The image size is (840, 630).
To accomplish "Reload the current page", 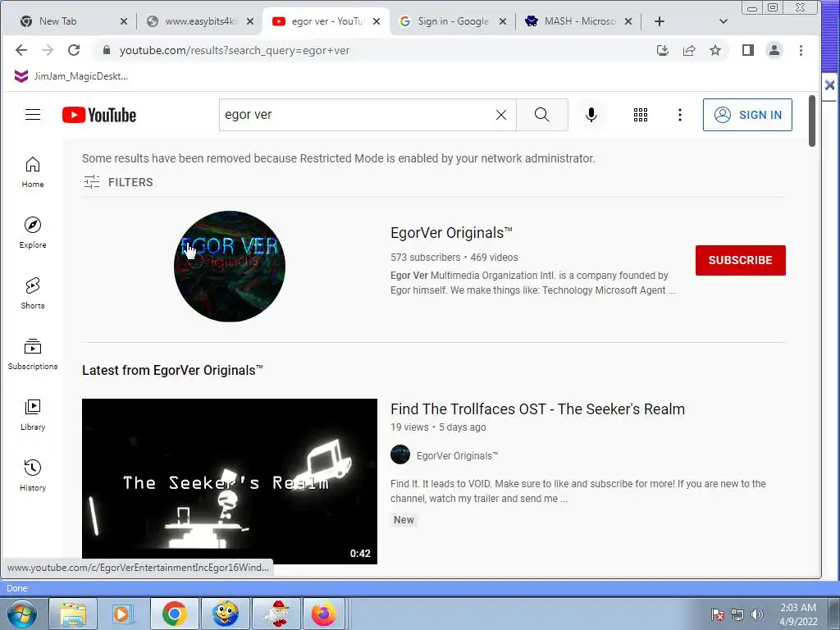I will coord(74,50).
